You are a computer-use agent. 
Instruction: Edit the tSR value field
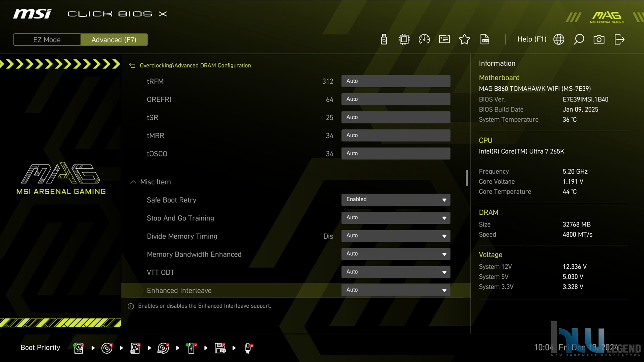[396, 117]
